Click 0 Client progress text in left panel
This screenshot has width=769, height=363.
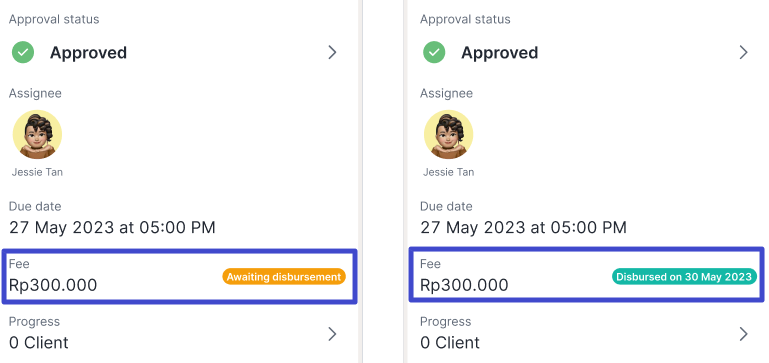click(x=39, y=342)
